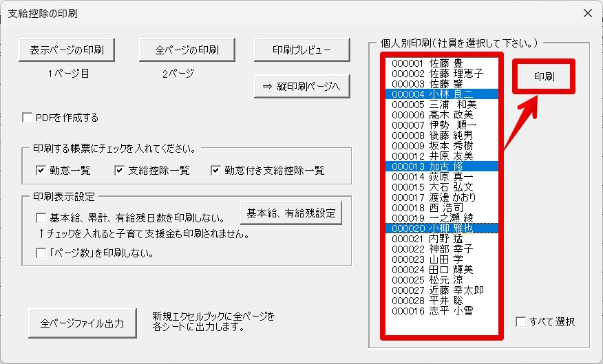The image size is (603, 364).
Task: Click 全ページファイル出力 button
Action: tap(83, 323)
